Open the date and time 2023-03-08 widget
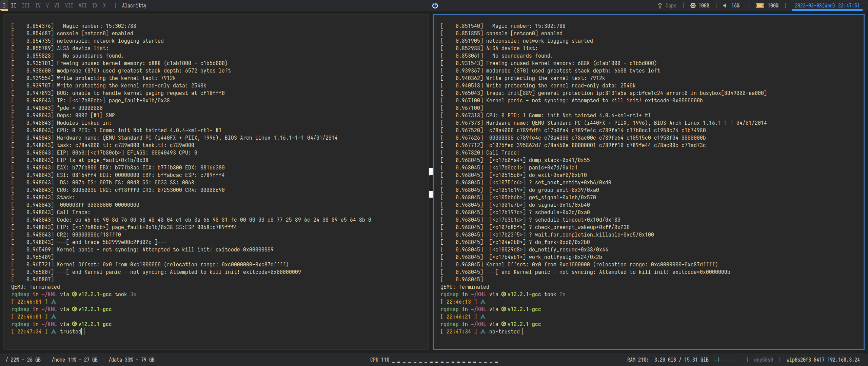Viewport: 868px width, 366px height. tap(827, 5)
